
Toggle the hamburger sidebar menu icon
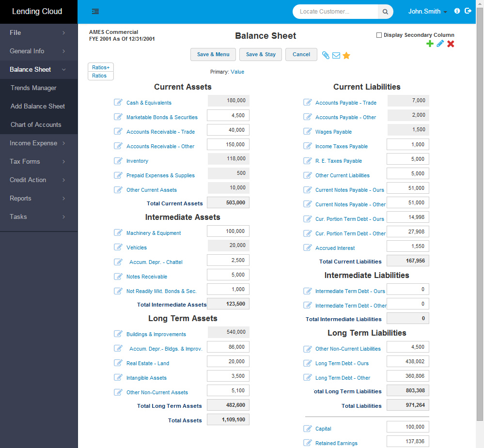pyautogui.click(x=95, y=11)
